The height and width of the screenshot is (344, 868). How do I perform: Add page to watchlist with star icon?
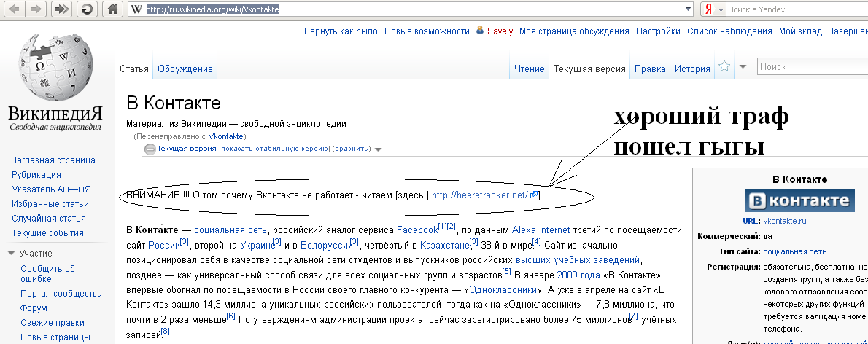click(x=724, y=66)
